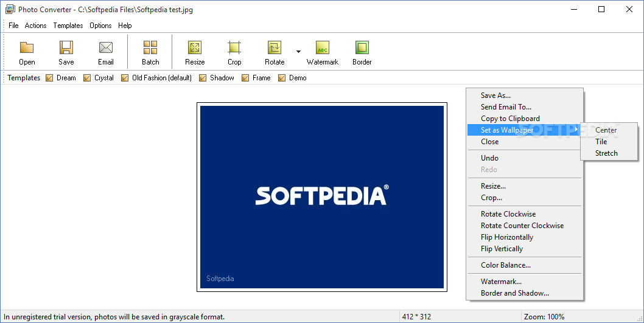Toggle the Frame template checkbox
644x323 pixels.
tap(245, 78)
